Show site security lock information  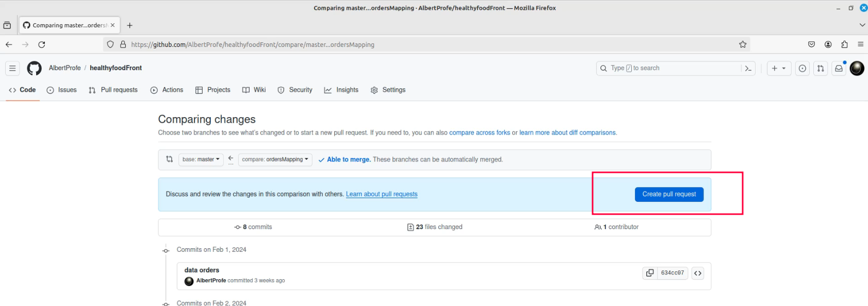coord(123,44)
